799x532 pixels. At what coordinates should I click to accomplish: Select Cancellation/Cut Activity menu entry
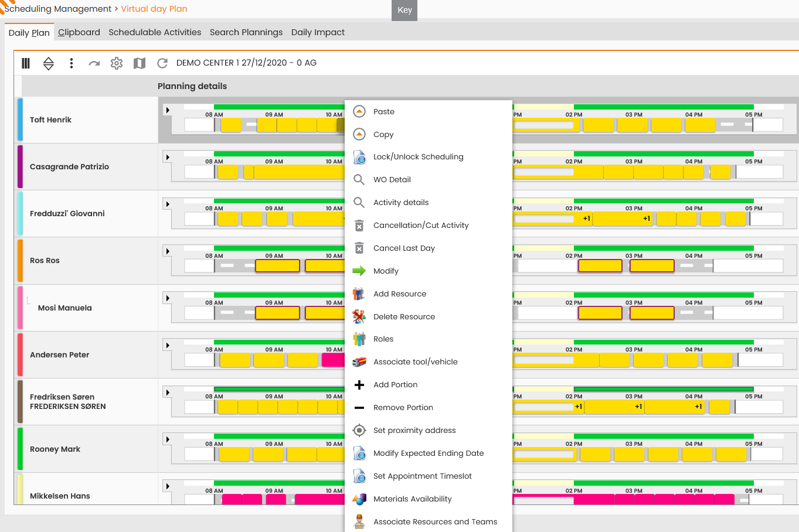[x=421, y=226]
